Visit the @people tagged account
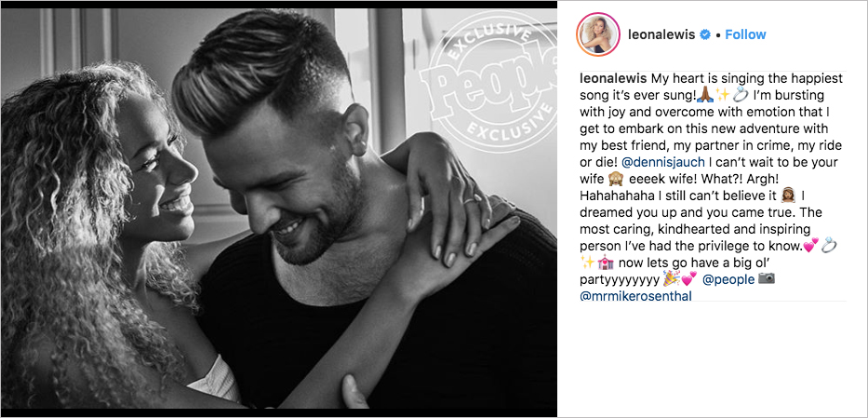The image size is (868, 418). tap(728, 279)
